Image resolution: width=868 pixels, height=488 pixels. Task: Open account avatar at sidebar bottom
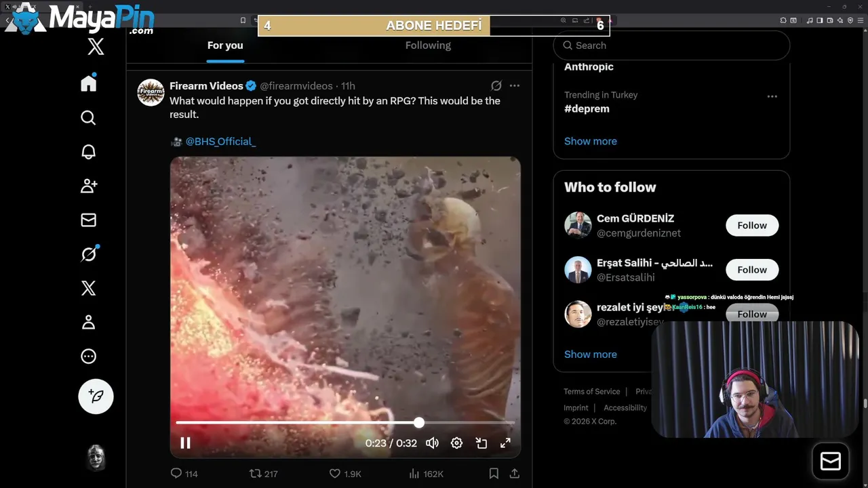click(x=96, y=457)
